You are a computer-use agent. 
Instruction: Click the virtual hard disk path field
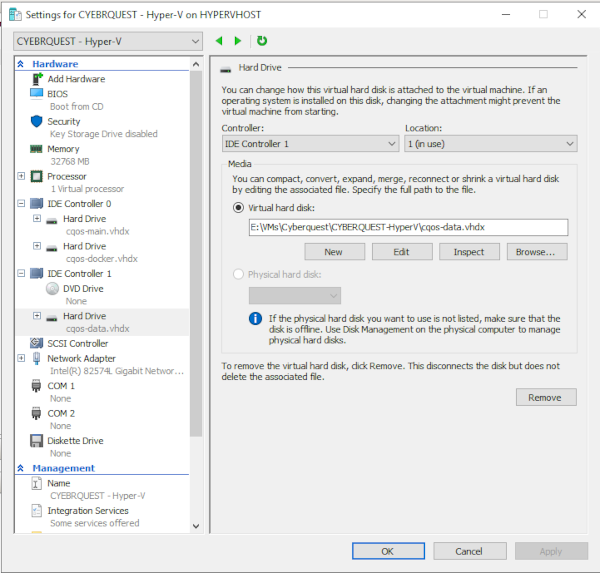(x=407, y=228)
